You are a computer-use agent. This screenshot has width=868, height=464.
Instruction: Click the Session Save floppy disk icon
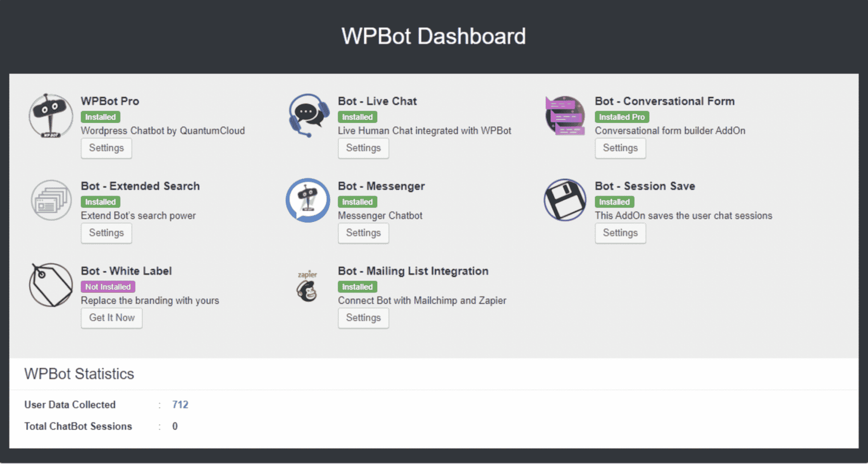(565, 200)
